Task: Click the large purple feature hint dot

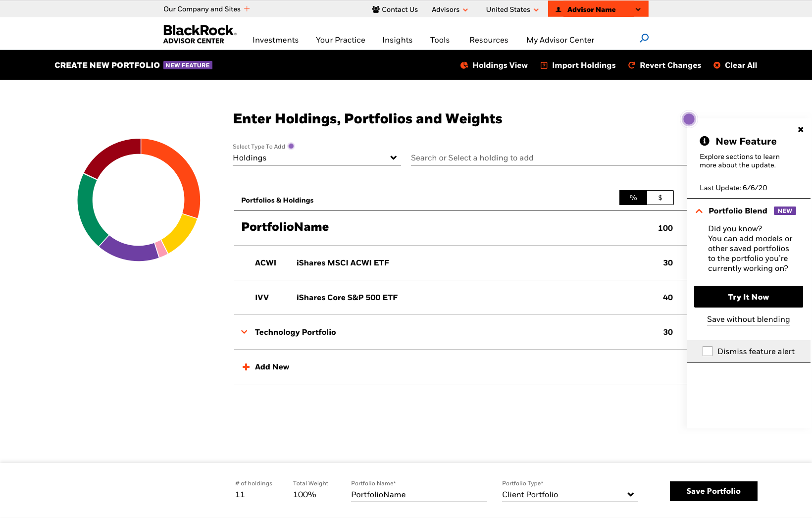Action: click(689, 119)
